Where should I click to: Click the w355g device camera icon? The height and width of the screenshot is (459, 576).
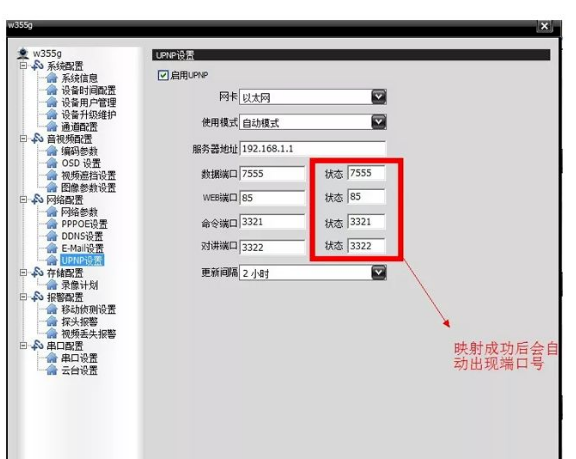(23, 54)
